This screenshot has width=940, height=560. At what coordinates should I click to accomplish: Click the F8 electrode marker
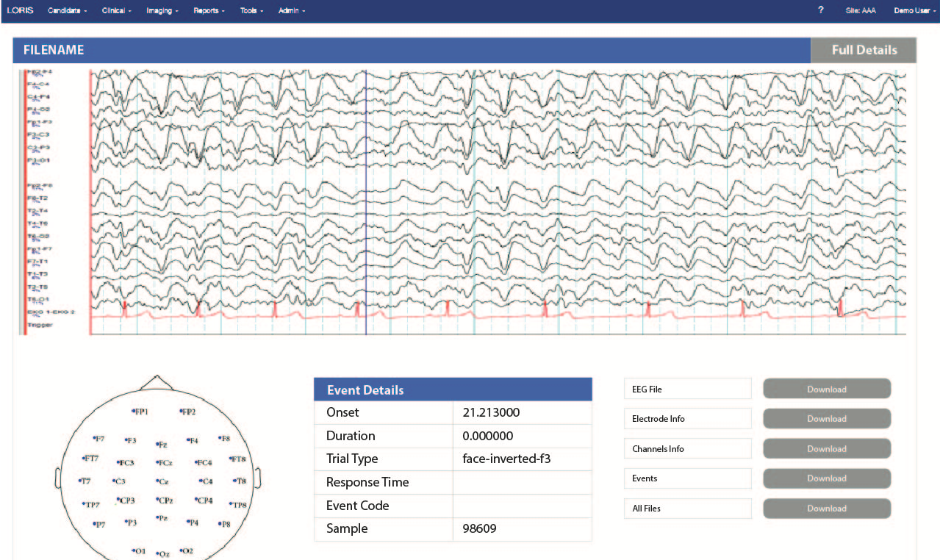223,439
